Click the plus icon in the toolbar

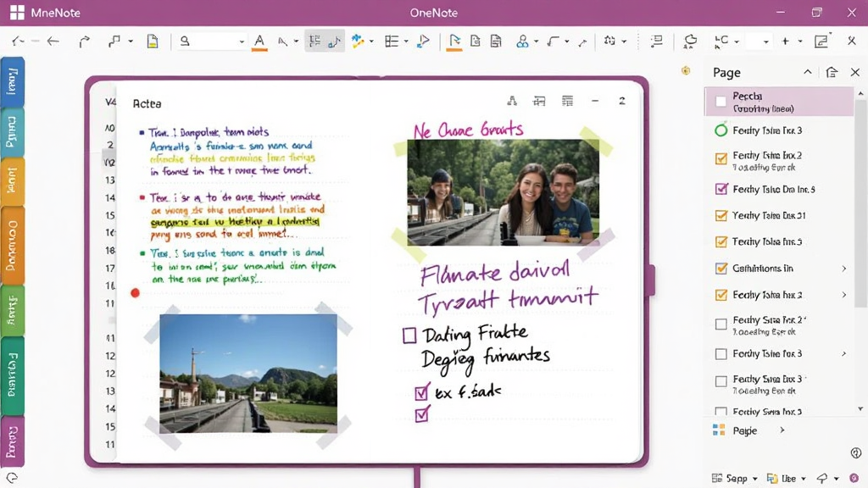(785, 41)
